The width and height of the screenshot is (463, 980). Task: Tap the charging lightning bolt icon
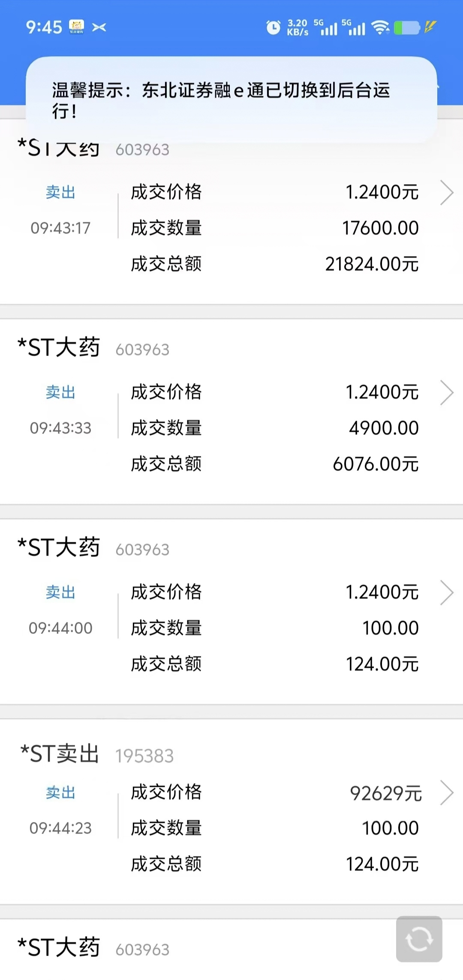coord(430,27)
